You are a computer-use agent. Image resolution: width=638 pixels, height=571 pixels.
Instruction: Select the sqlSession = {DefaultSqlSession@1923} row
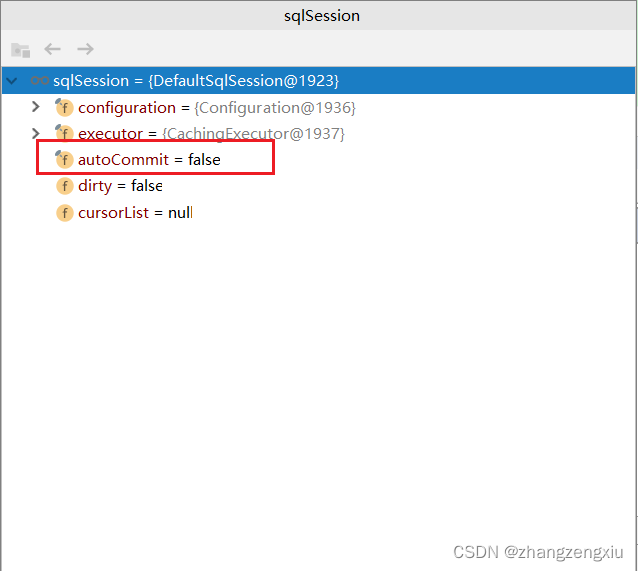tap(318, 81)
